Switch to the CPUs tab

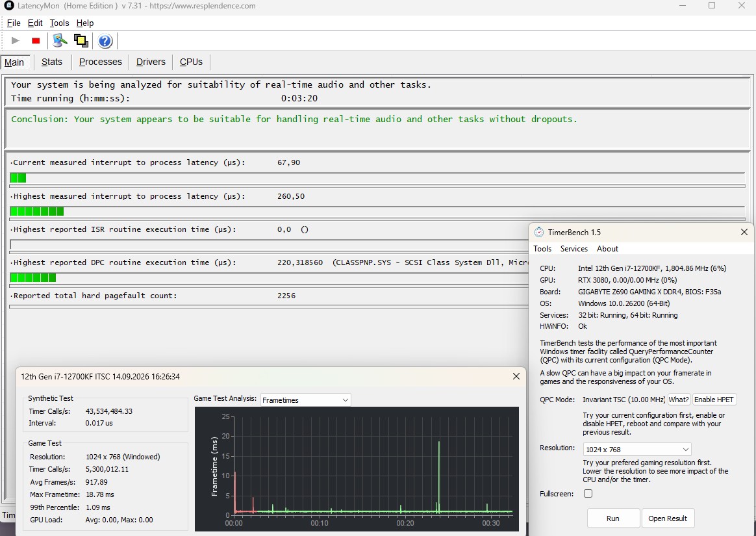point(191,62)
